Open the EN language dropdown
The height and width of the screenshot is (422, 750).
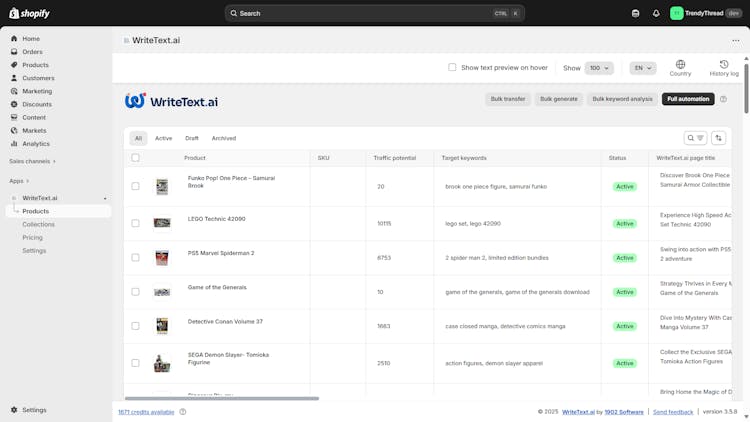click(x=643, y=68)
